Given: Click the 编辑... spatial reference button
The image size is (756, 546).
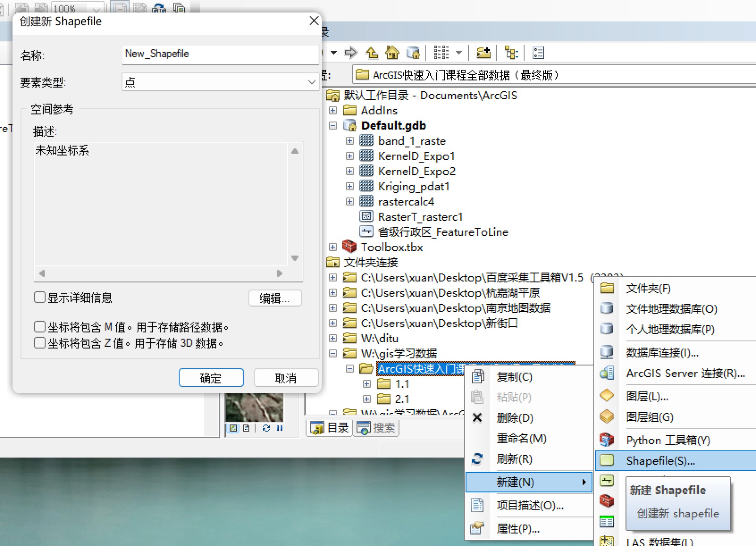Looking at the screenshot, I should tap(275, 298).
